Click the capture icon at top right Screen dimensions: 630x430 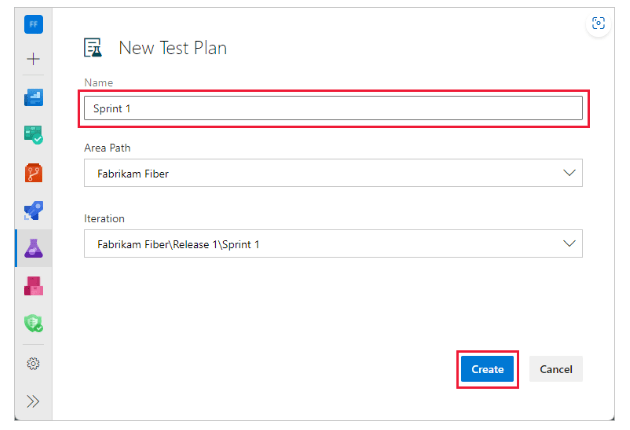click(598, 23)
